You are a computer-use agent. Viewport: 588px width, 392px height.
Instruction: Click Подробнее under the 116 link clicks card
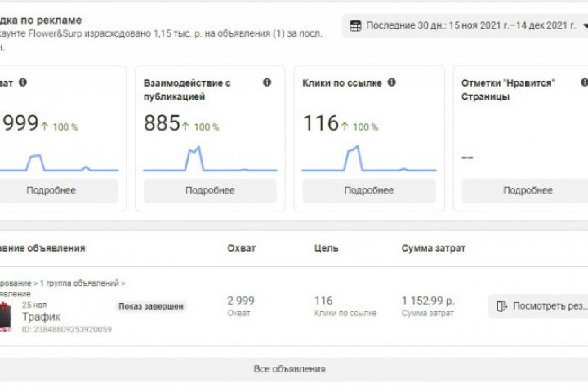click(x=369, y=190)
